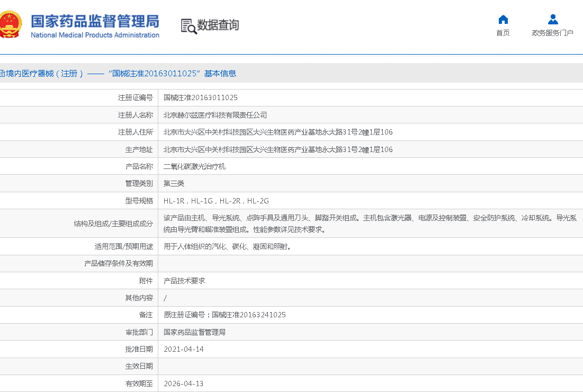Click the 产品名称 value 二氧化碳激光治疗机
This screenshot has height=392, width=583.
tap(194, 166)
